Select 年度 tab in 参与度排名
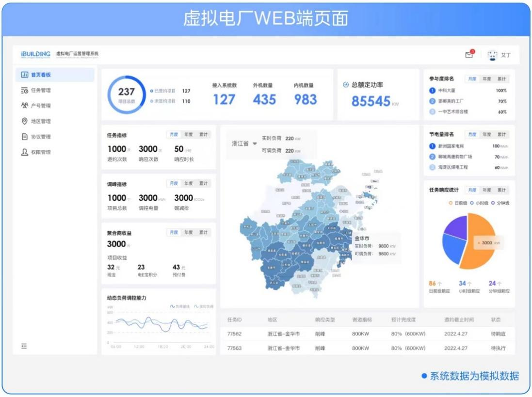532x397 pixels. tap(486, 79)
